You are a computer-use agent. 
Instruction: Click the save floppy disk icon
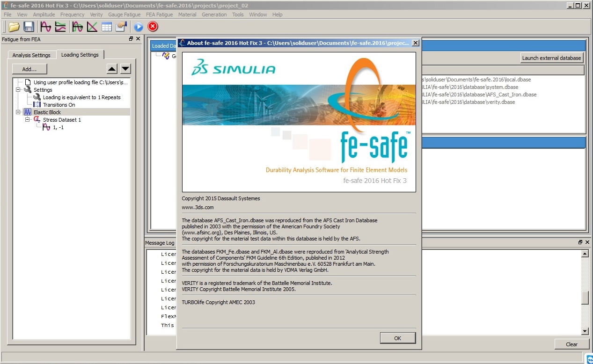[29, 27]
